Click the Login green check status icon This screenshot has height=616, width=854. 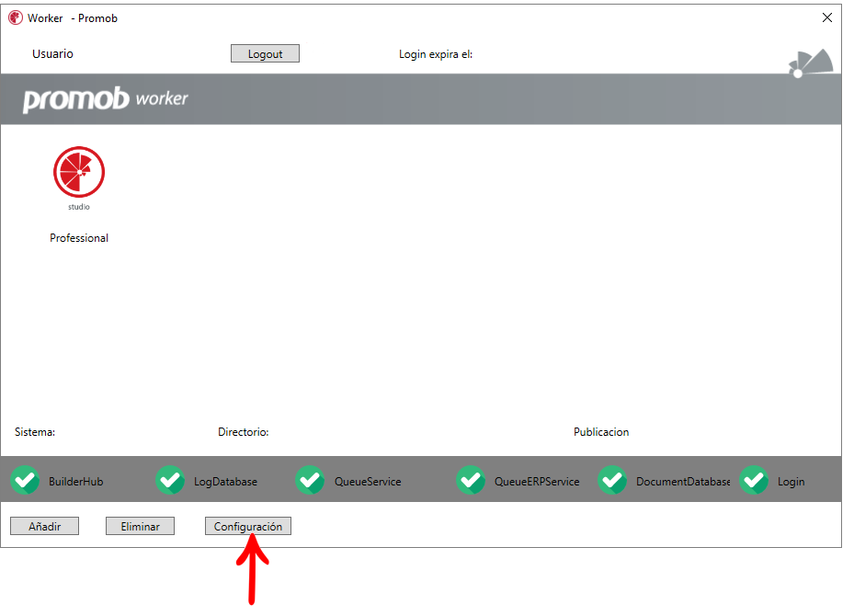coord(755,480)
